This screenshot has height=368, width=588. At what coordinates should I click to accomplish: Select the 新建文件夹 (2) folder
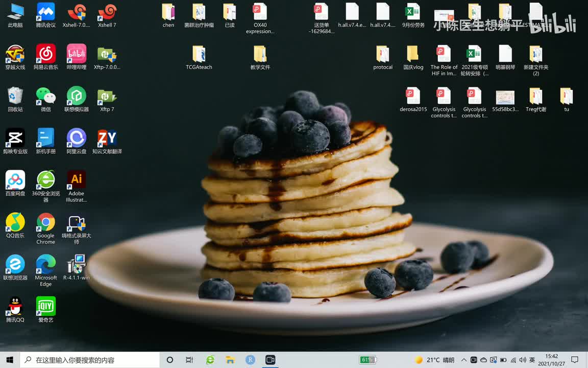pos(536,60)
